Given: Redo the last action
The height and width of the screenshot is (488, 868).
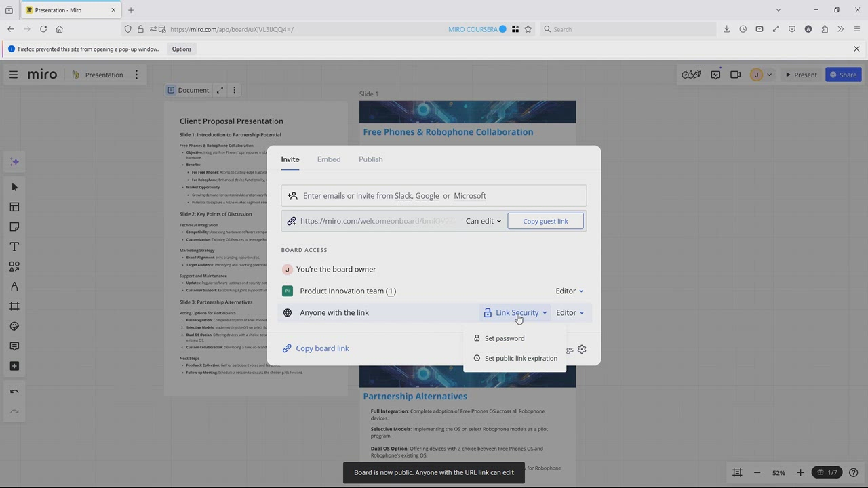Looking at the screenshot, I should tap(14, 411).
